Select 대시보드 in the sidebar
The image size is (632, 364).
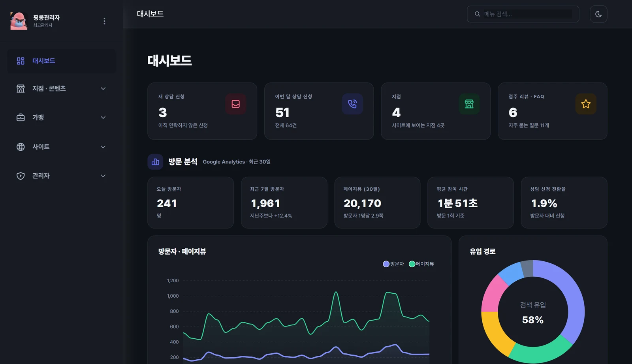pos(62,61)
